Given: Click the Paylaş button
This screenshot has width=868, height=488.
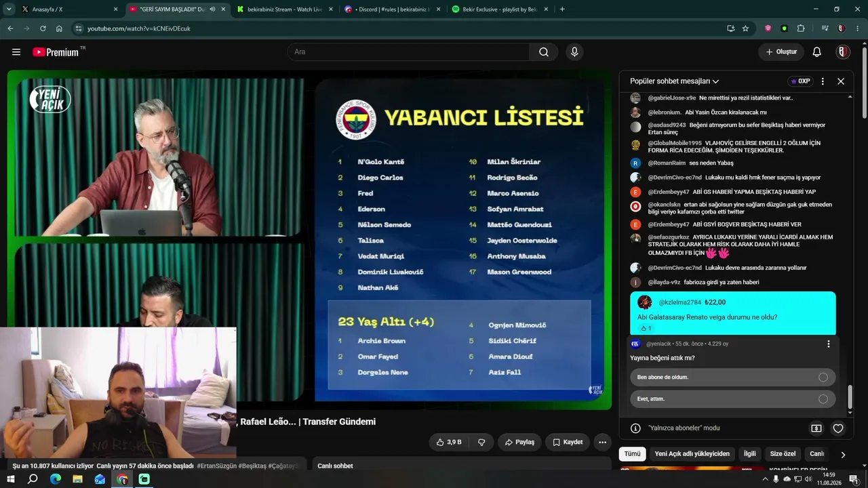Looking at the screenshot, I should 519,442.
